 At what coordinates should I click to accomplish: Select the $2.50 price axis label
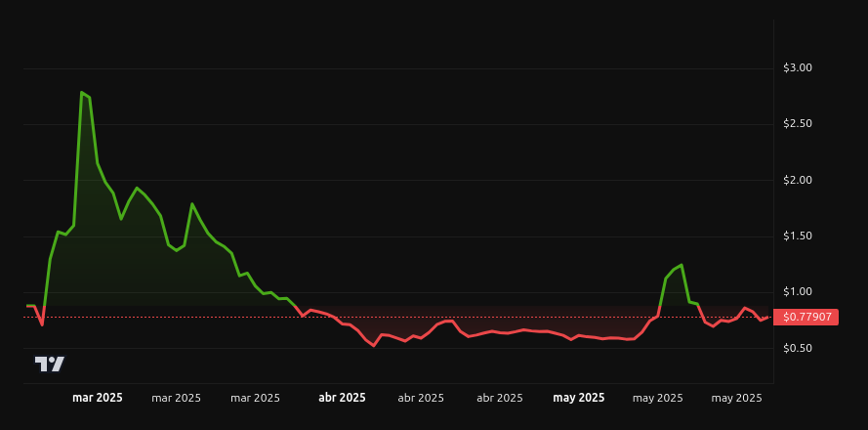click(x=797, y=123)
